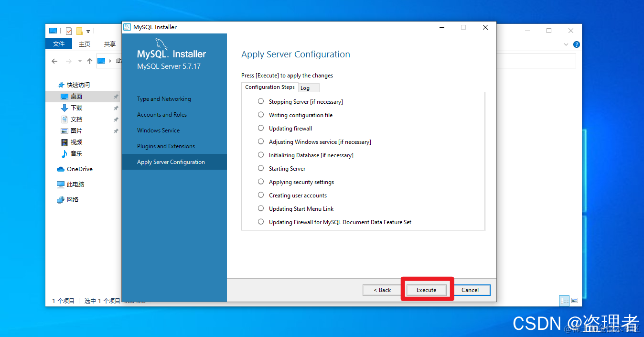
Task: Open Type and Networking step in sidebar
Action: [x=164, y=99]
